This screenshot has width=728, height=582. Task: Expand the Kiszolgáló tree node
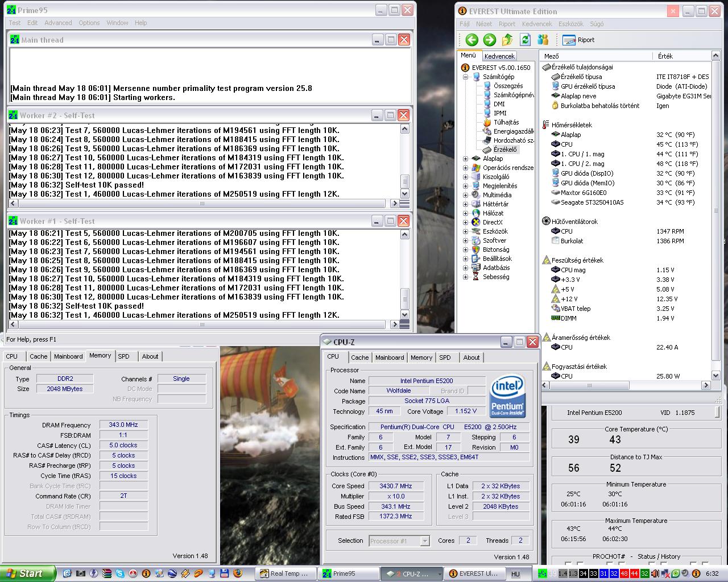465,177
